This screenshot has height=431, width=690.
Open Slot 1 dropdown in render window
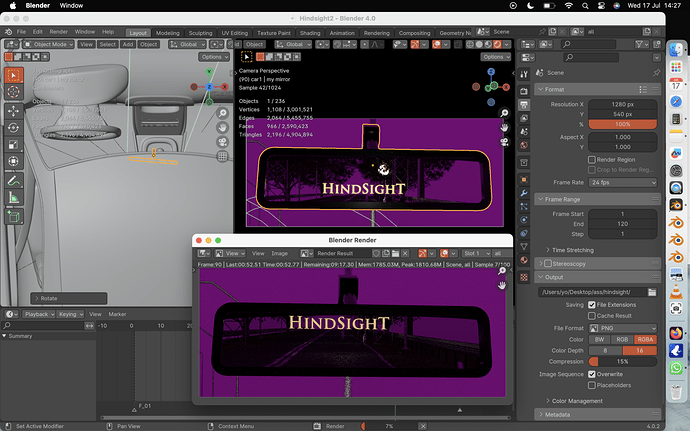click(x=476, y=253)
